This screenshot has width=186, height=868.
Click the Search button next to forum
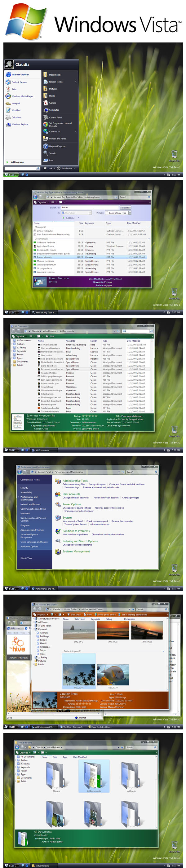point(125,208)
